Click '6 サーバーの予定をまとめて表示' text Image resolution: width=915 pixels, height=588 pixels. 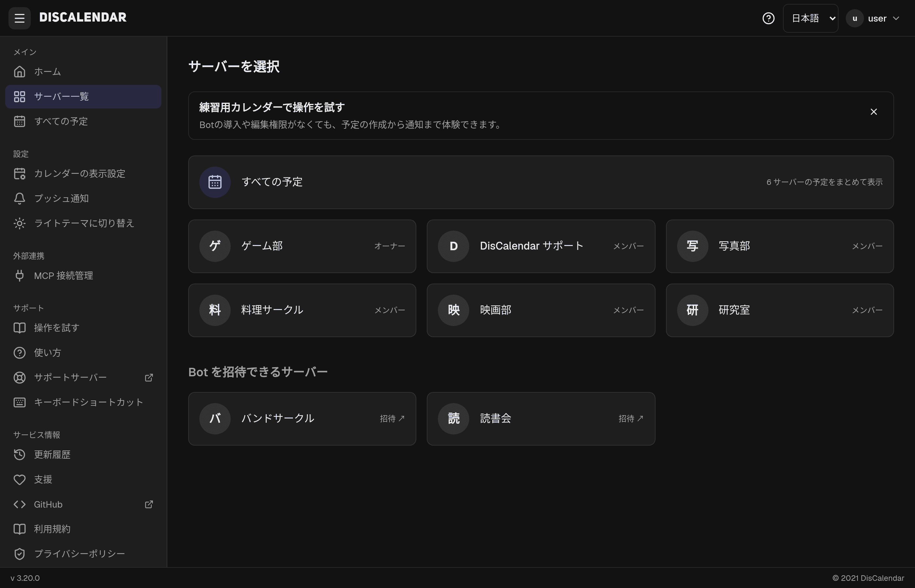[x=824, y=182]
